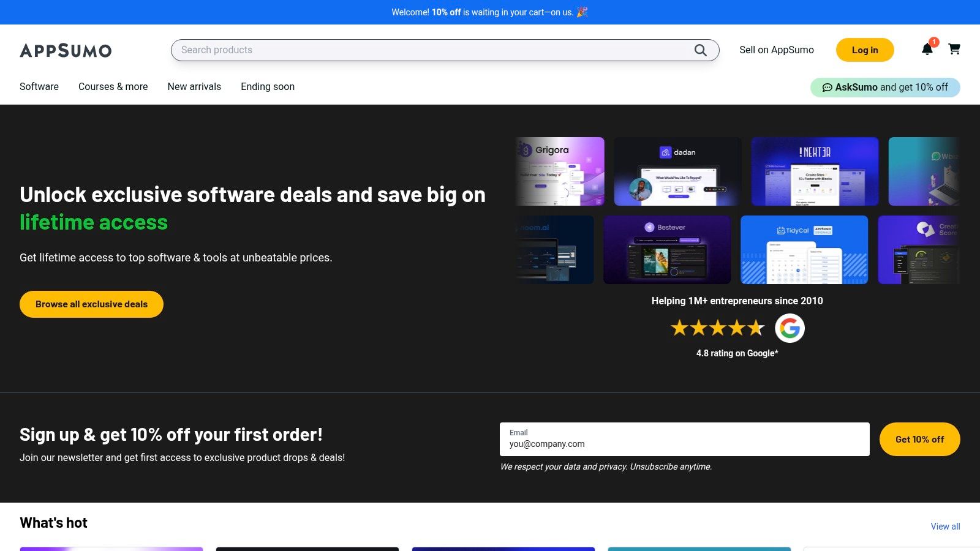Open the NEXTER deal thumbnail
Viewport: 980px width, 551px height.
(815, 171)
